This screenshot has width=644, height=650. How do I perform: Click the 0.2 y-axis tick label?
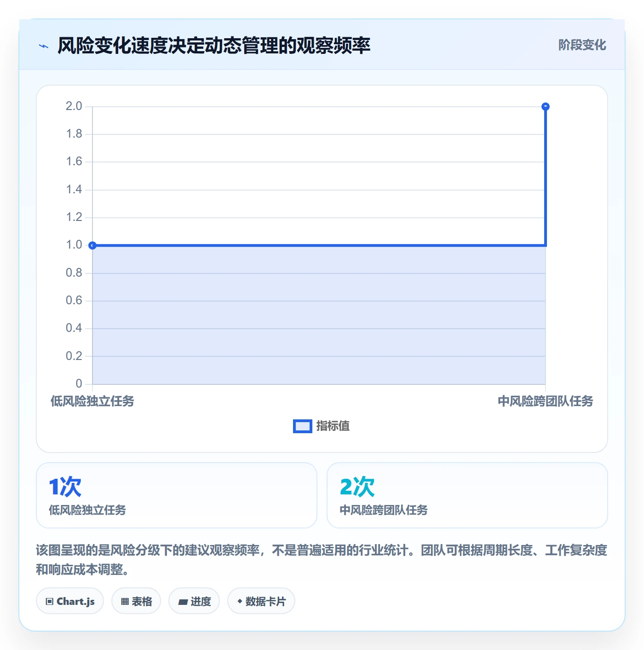[x=74, y=356]
